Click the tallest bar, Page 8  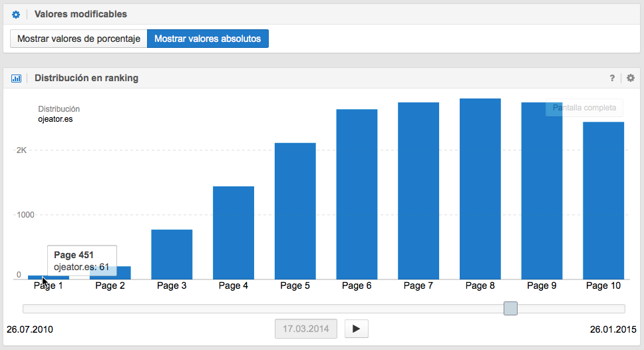[480, 189]
